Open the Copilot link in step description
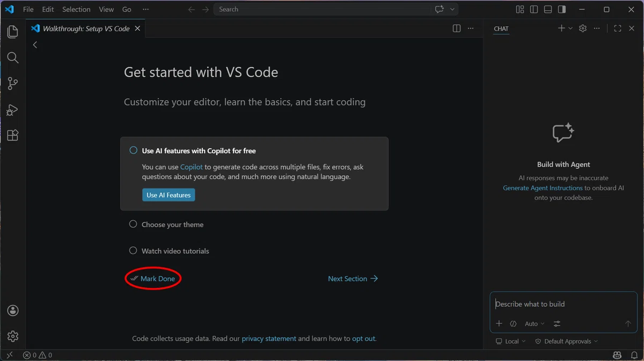 point(192,167)
